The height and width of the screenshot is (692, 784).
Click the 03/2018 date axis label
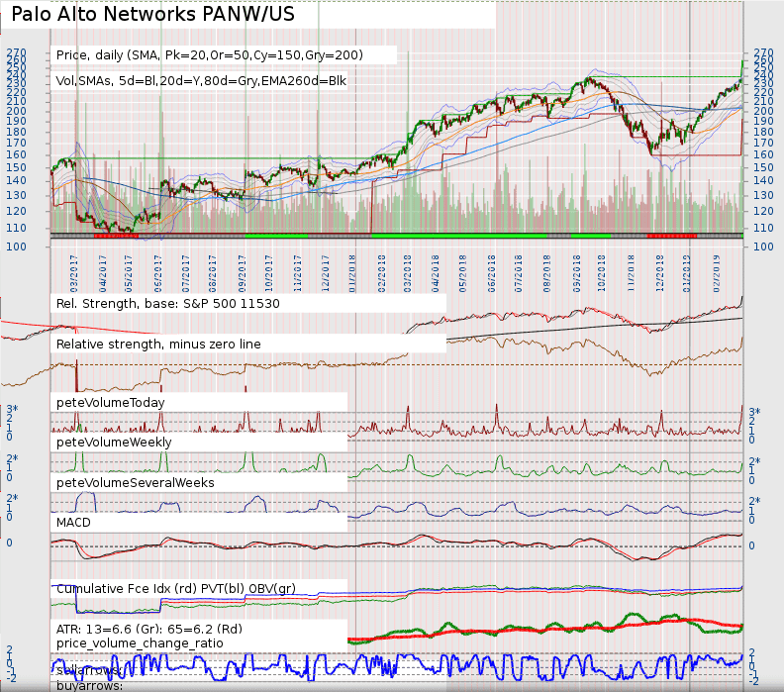click(x=408, y=273)
